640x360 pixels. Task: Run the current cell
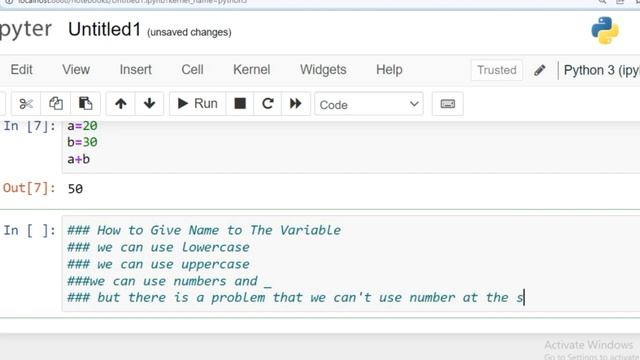198,104
